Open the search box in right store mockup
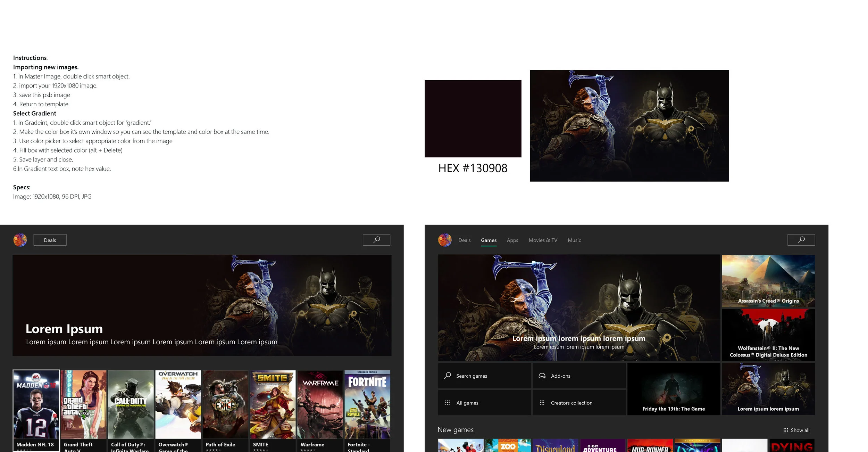 click(801, 240)
